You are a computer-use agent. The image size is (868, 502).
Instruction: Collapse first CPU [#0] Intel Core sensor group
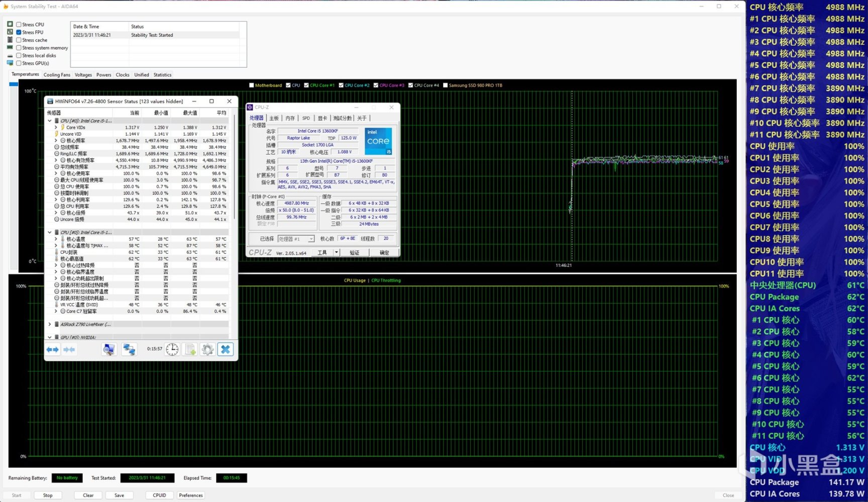pos(50,121)
